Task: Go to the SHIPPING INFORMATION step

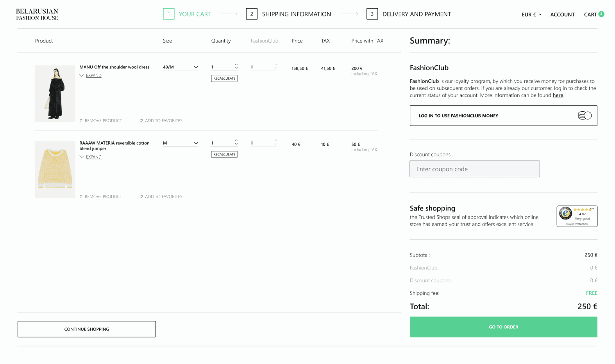Action: coord(297,14)
